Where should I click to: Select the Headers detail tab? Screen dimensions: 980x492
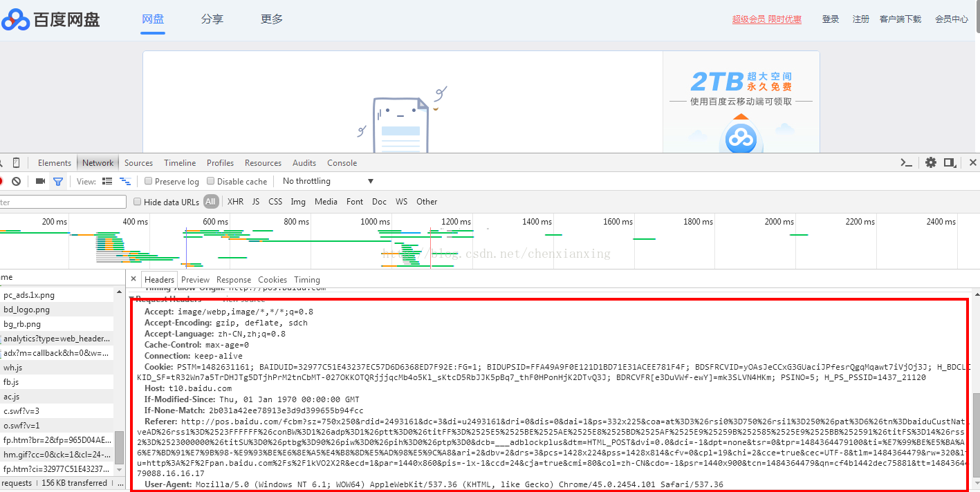(x=159, y=279)
